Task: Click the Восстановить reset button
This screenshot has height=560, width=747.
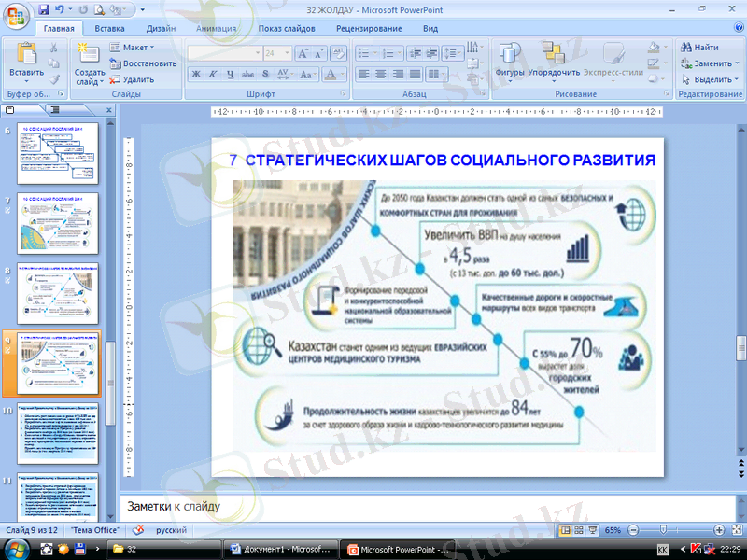Action: [142, 63]
